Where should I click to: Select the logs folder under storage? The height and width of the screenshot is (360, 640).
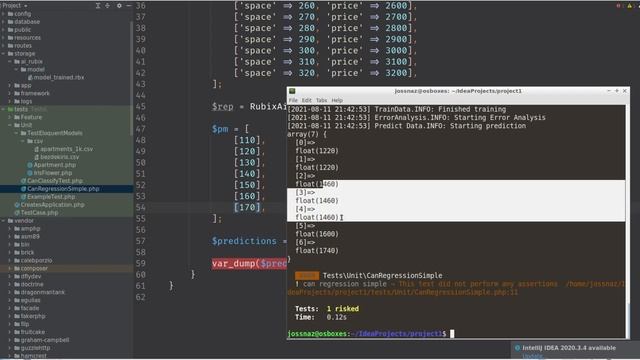[67, 101]
